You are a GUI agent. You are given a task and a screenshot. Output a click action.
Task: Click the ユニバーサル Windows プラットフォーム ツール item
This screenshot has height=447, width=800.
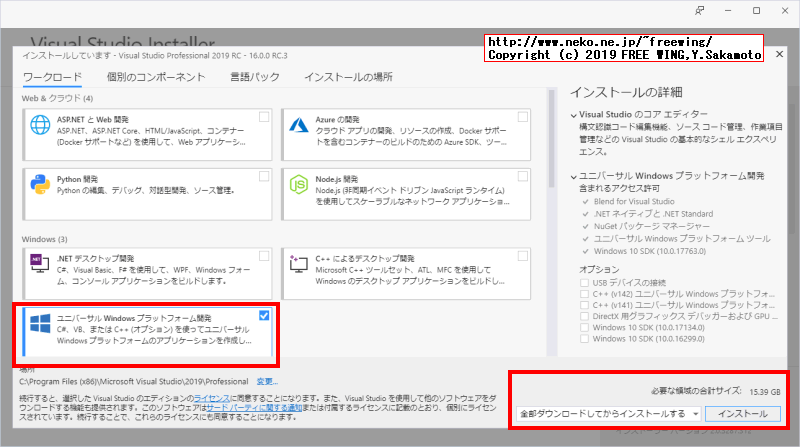pyautogui.click(x=682, y=238)
